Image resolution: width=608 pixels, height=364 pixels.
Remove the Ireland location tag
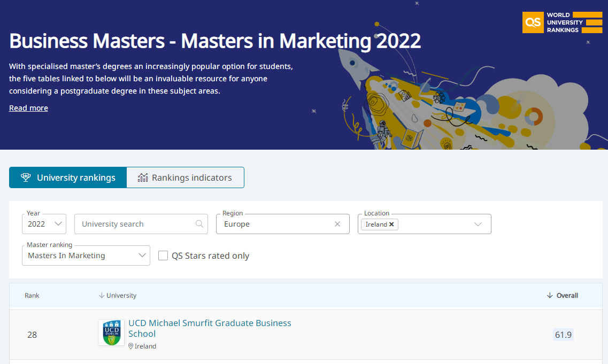pyautogui.click(x=391, y=224)
